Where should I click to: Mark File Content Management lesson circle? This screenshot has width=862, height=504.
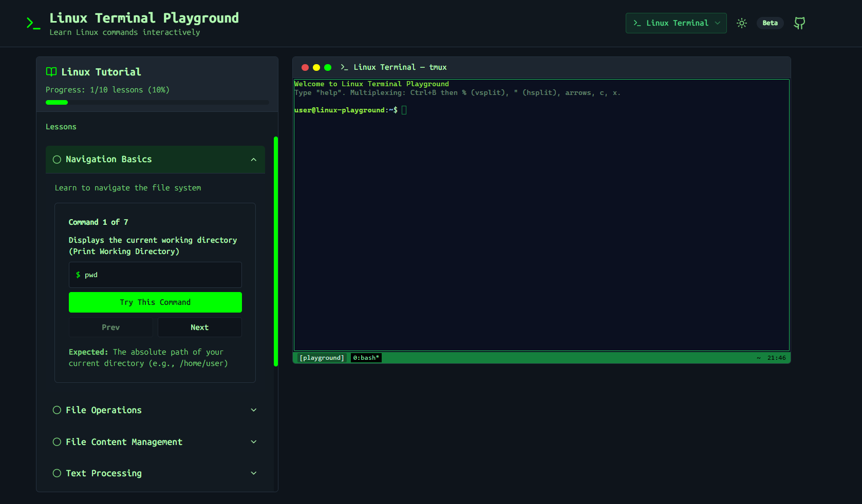click(x=57, y=442)
